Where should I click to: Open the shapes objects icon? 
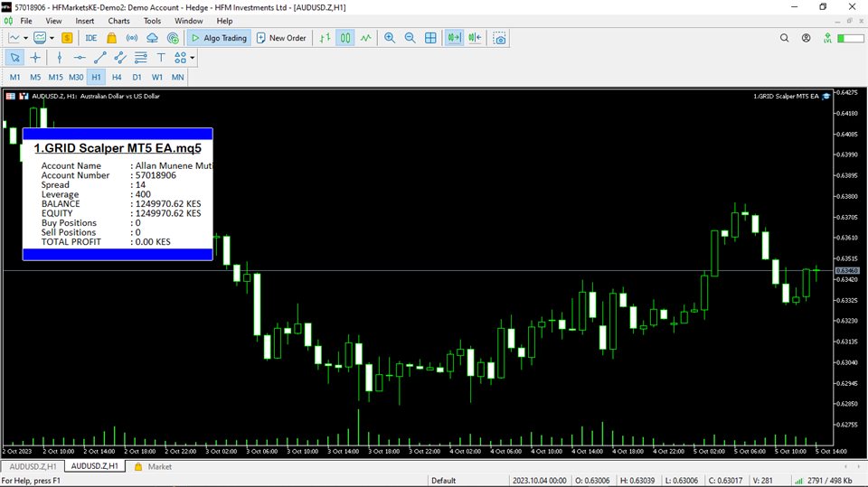coord(181,58)
